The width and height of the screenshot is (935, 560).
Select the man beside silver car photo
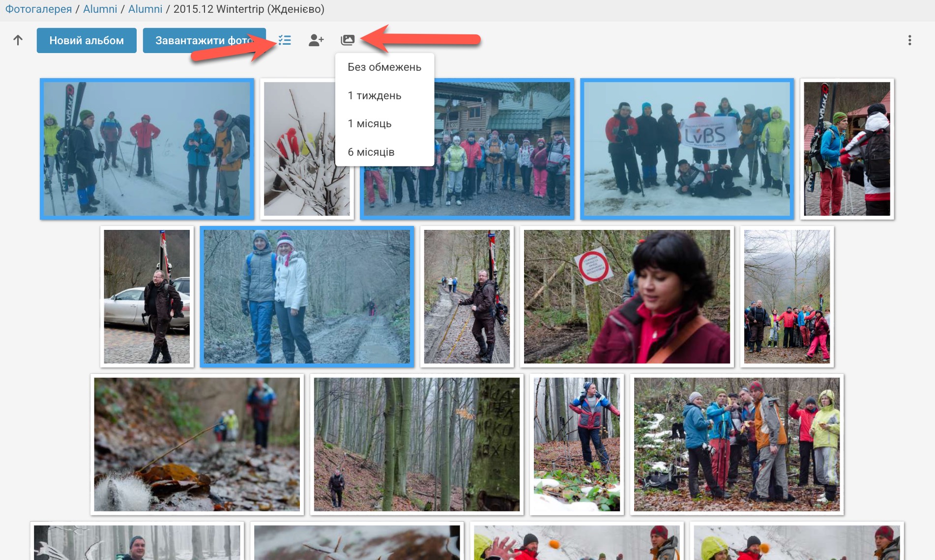point(146,297)
